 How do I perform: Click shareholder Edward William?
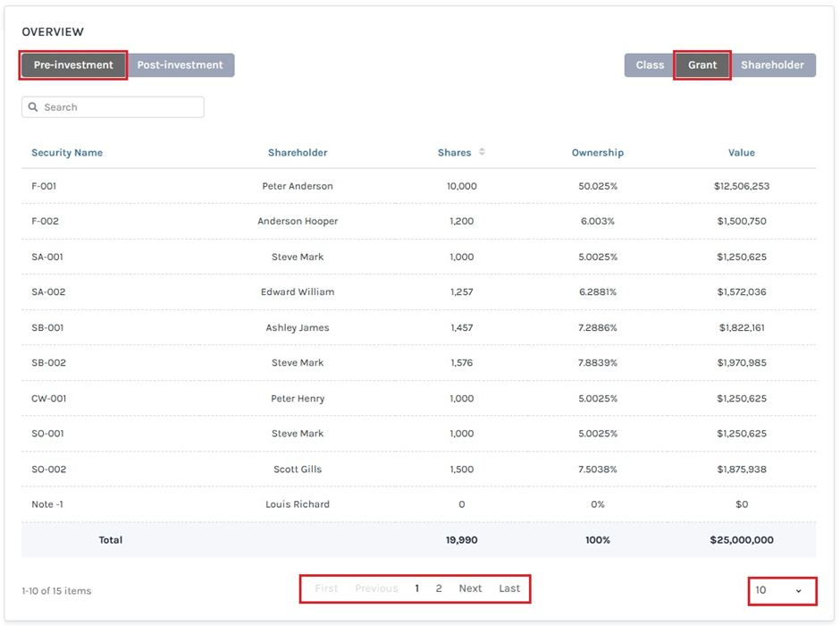click(298, 292)
